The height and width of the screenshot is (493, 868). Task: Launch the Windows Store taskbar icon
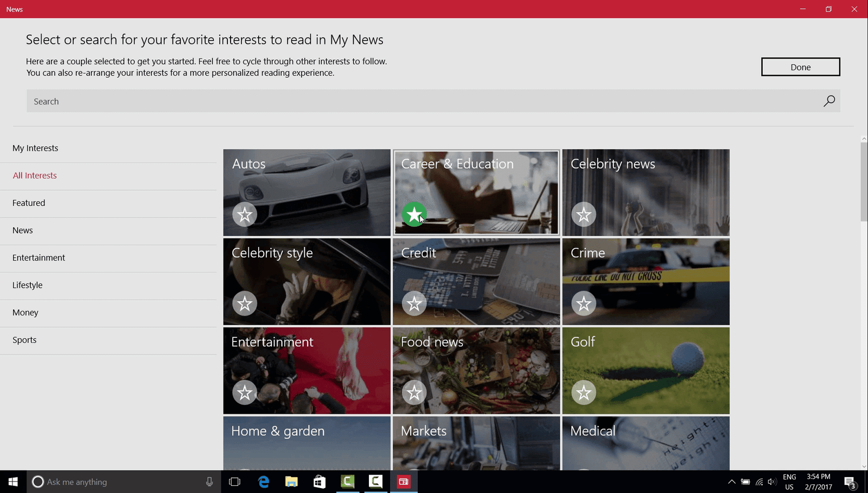click(320, 482)
